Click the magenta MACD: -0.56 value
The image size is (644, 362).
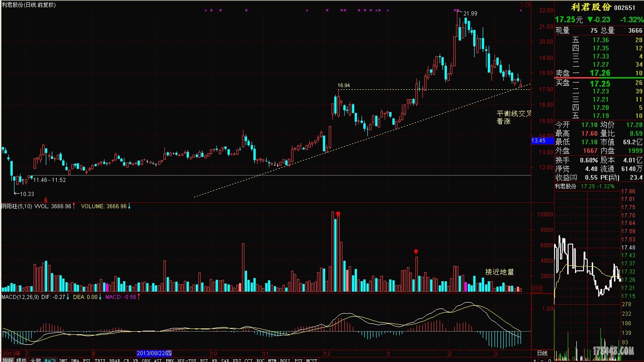coord(121,297)
